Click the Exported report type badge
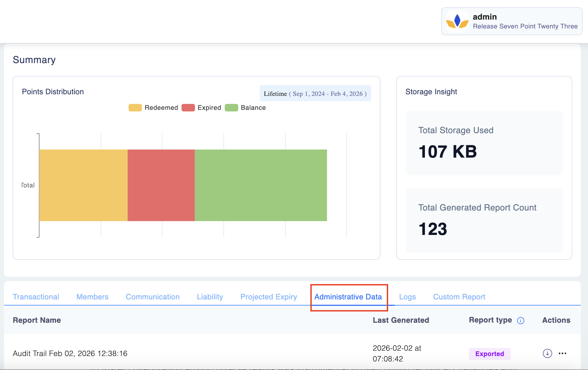 (490, 354)
